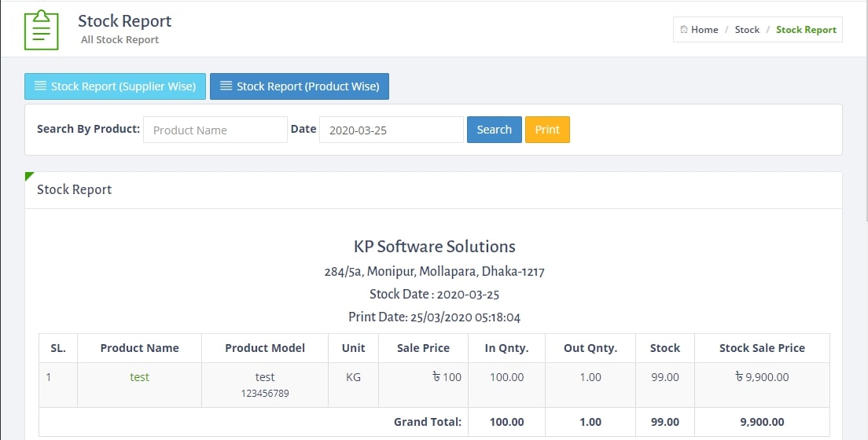
Task: Open Stock breadcrumb link
Action: (x=747, y=30)
